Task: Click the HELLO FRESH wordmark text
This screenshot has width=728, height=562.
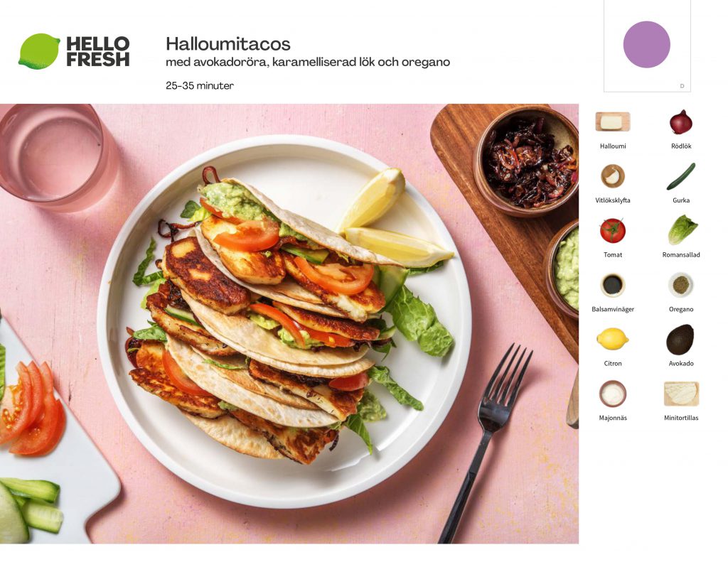Action: pos(98,52)
